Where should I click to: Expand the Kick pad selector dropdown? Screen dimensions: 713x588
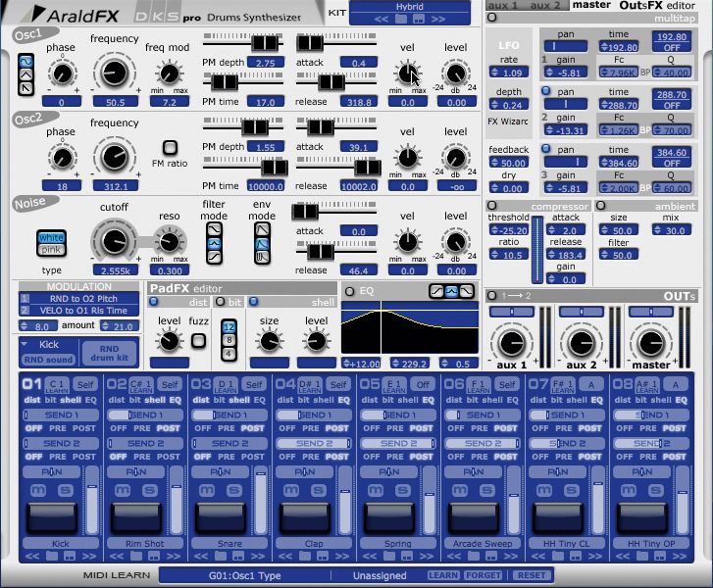pyautogui.click(x=25, y=344)
